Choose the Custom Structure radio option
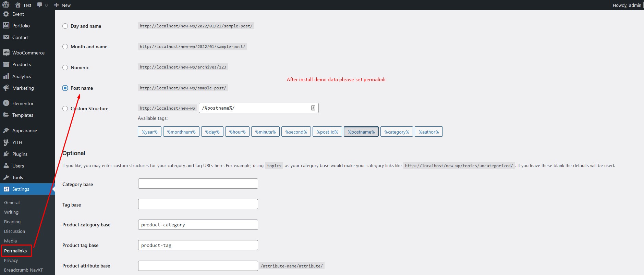Screen dimensions: 644x275 pos(65,109)
